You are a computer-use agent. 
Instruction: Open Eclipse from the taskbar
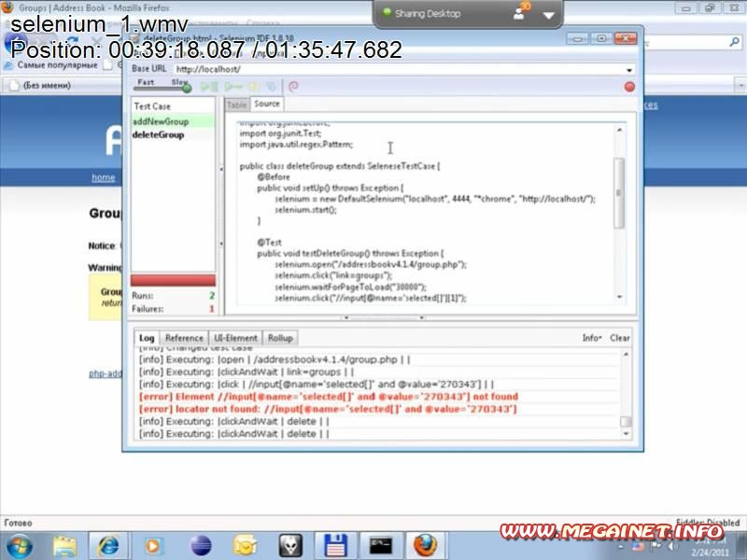tap(201, 546)
